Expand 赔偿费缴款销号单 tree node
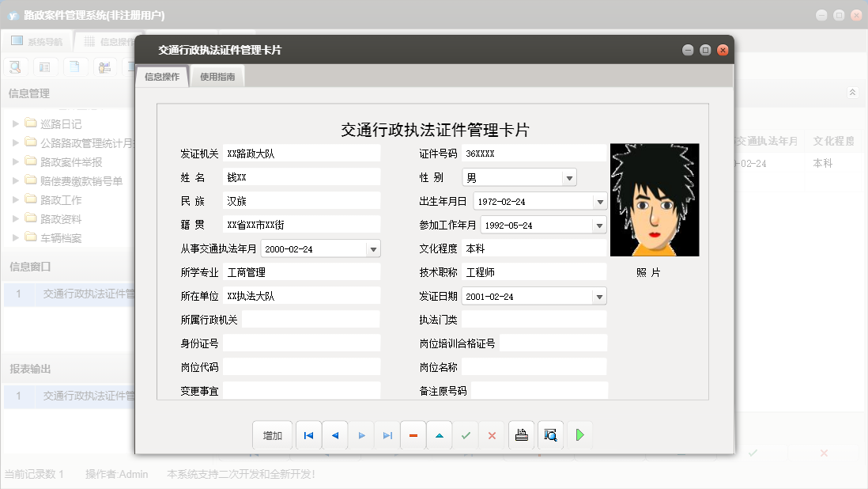 (x=16, y=180)
